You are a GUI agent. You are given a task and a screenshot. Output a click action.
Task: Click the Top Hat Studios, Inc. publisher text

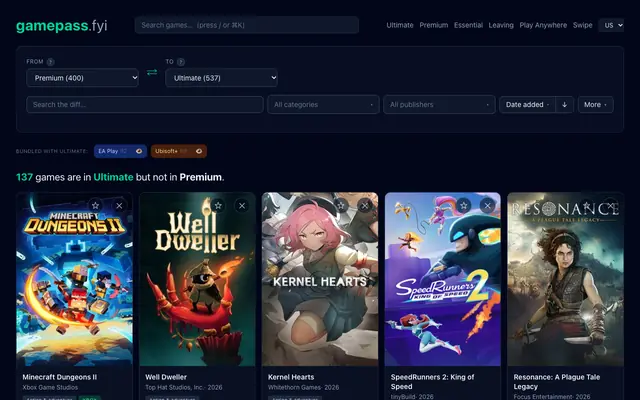tap(176, 387)
